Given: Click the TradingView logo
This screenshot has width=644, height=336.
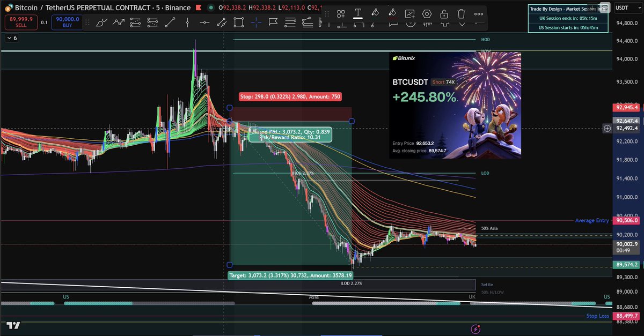Looking at the screenshot, I should 13,326.
